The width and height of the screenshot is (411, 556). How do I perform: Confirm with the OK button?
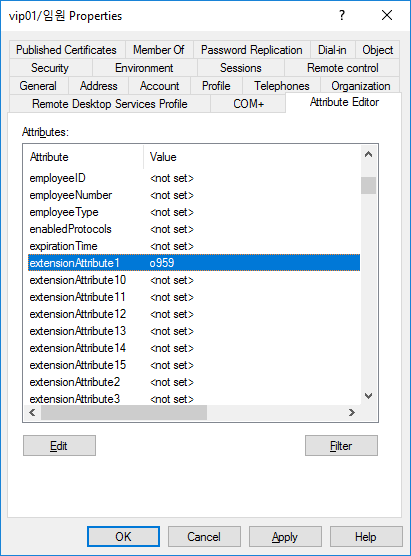click(x=123, y=536)
